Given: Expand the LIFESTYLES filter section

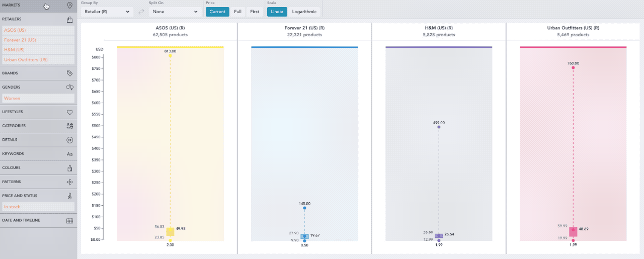Looking at the screenshot, I should click(38, 112).
